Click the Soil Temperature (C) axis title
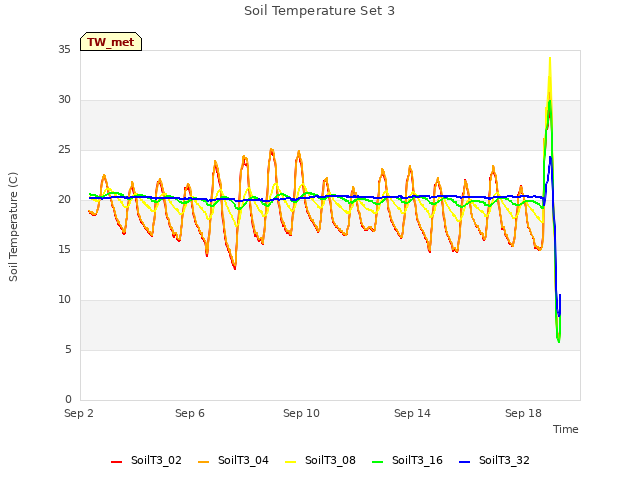This screenshot has width=640, height=480. (13, 227)
